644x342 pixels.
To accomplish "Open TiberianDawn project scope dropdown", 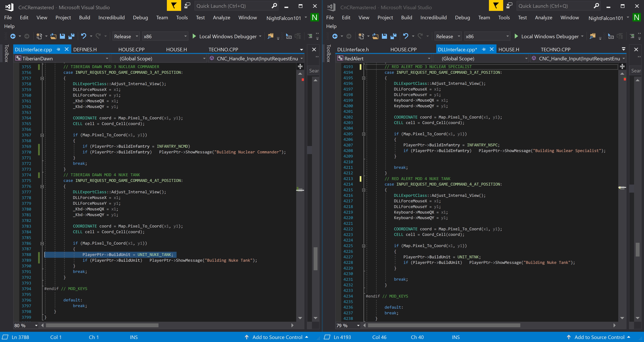I will [x=62, y=59].
